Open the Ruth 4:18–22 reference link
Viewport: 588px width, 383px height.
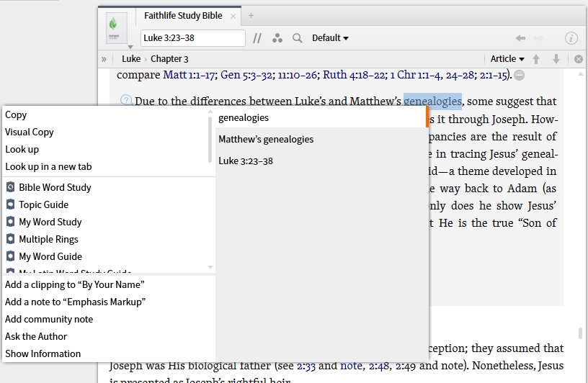354,75
